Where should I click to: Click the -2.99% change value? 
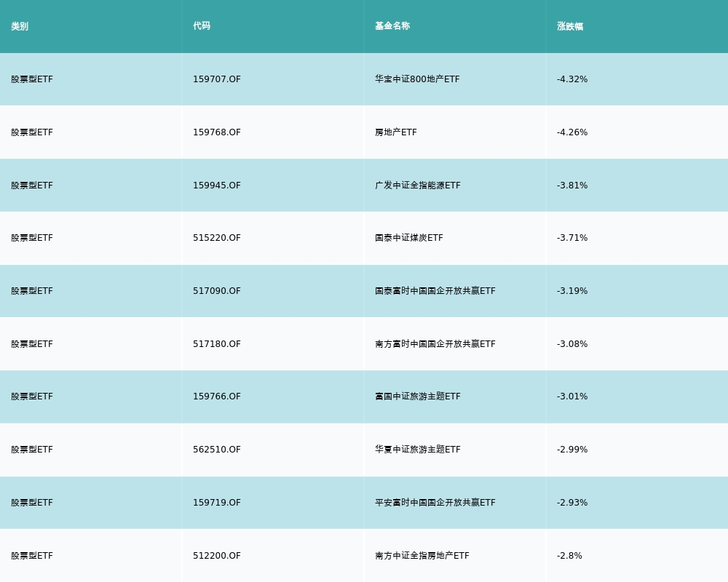tap(572, 450)
